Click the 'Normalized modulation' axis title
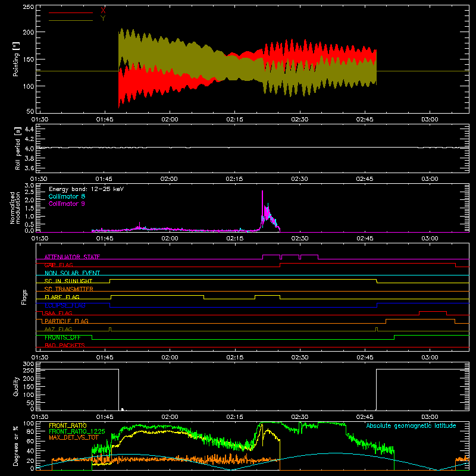Screen dimensions: 476x476 pos(15,208)
